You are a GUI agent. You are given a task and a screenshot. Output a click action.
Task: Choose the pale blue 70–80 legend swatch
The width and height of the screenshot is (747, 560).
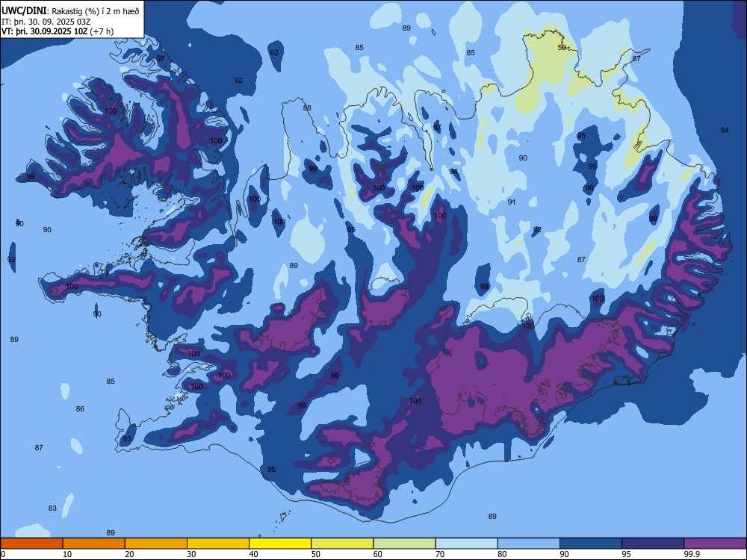point(467,544)
